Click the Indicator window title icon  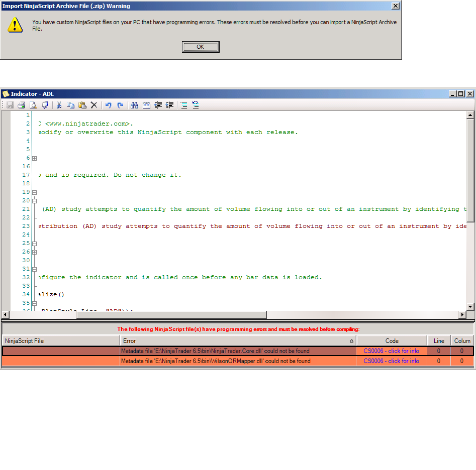[6, 94]
